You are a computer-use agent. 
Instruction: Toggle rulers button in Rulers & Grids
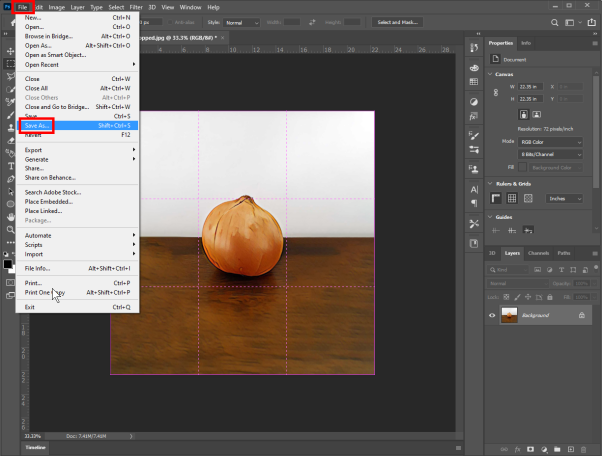click(496, 198)
